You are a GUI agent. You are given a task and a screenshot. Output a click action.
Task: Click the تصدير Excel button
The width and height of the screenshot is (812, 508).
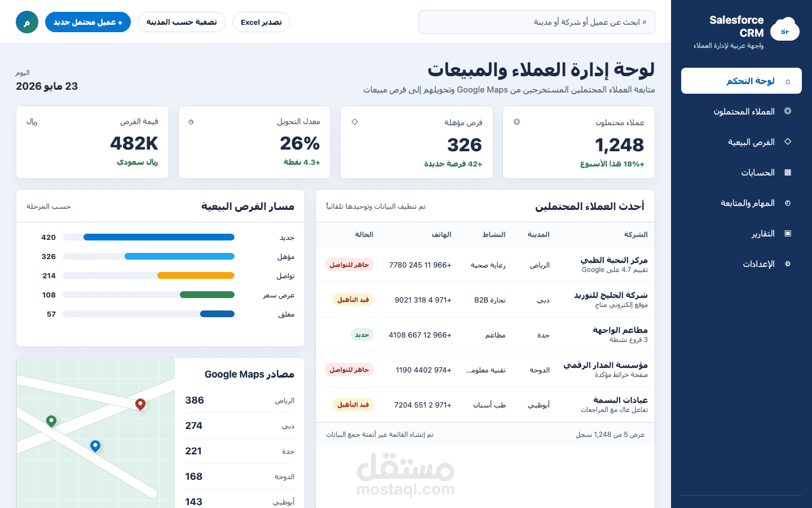coord(261,22)
